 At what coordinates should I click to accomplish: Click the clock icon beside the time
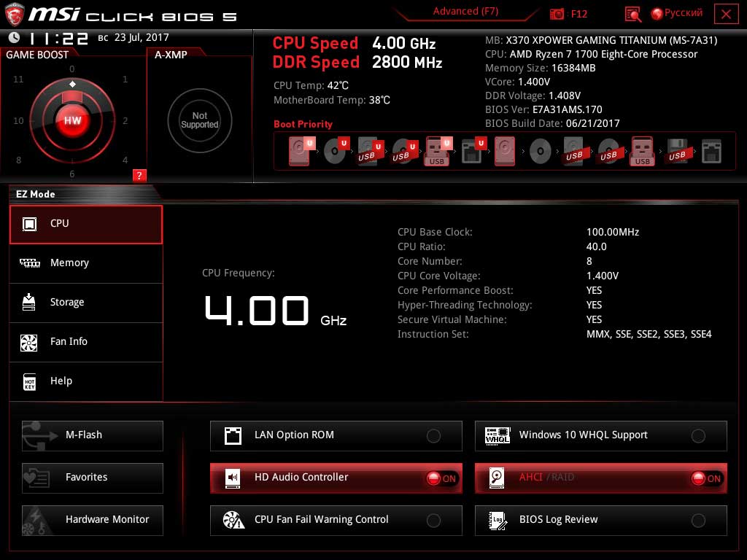click(x=15, y=38)
